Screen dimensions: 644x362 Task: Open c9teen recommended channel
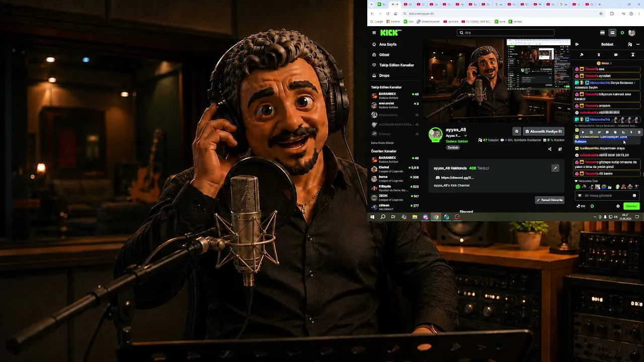pos(395,207)
